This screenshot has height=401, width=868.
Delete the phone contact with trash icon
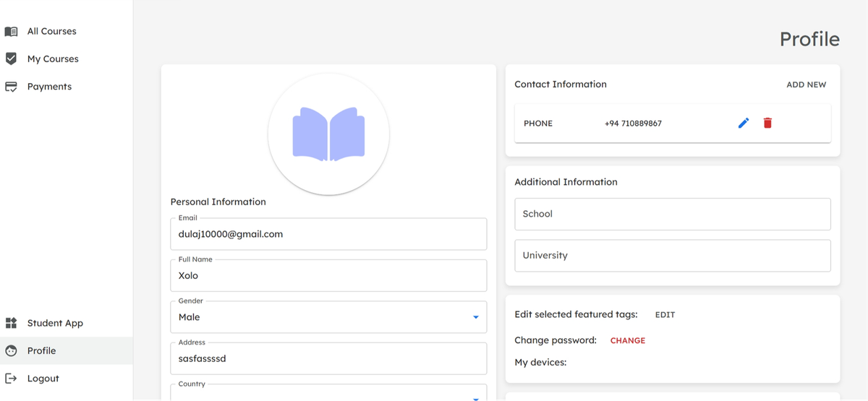[767, 124]
